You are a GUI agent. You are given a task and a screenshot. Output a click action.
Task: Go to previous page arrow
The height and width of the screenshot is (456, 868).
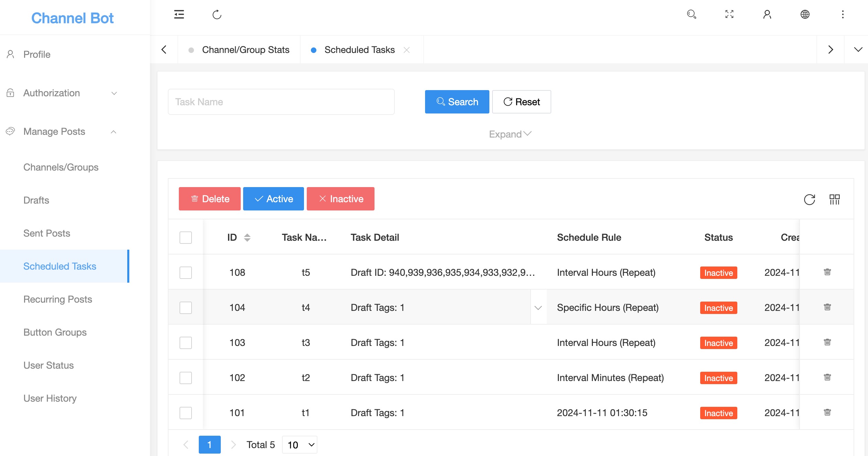(x=186, y=445)
